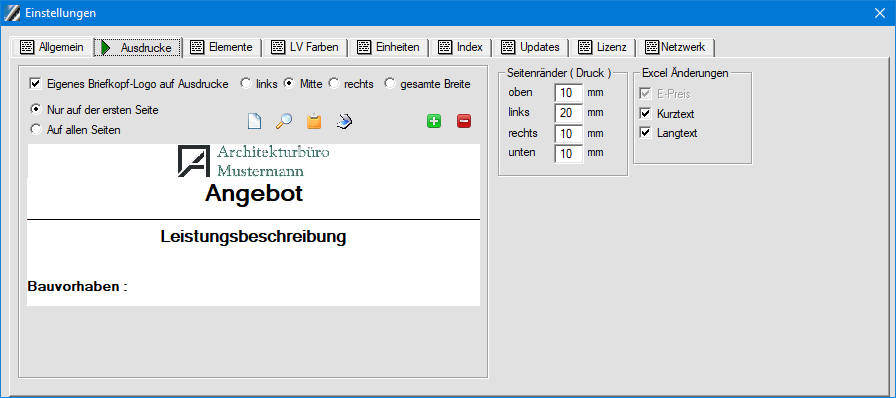Click the blank page (new logo) icon
The image size is (896, 398).
[x=254, y=121]
